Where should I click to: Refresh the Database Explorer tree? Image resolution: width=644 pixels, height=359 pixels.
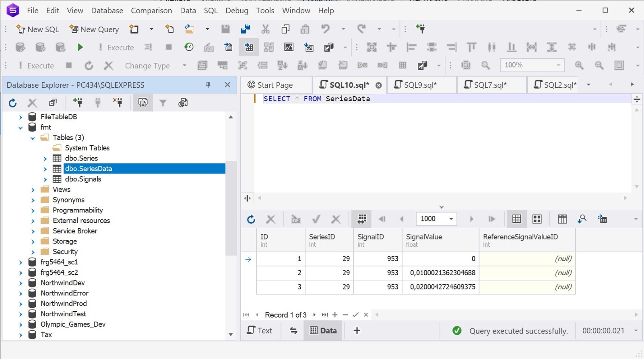pyautogui.click(x=12, y=103)
